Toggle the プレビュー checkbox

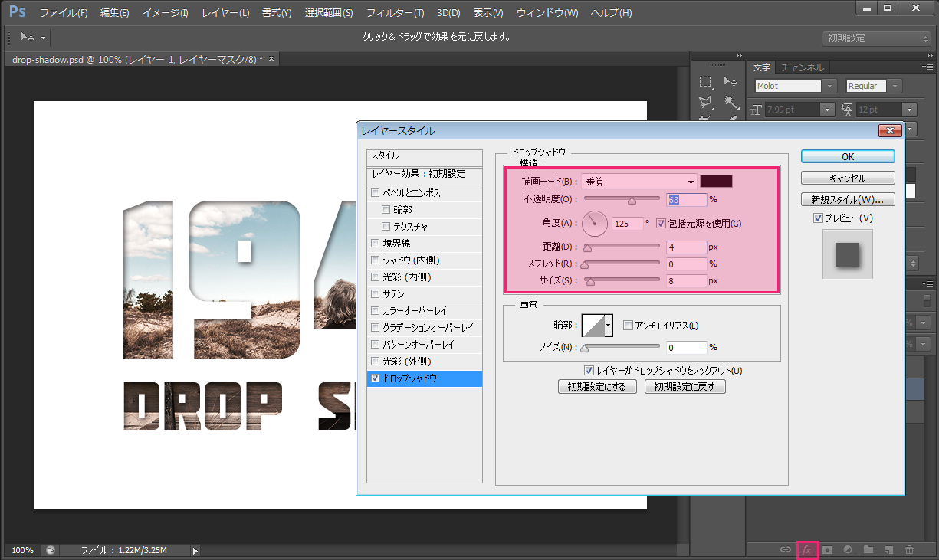819,217
